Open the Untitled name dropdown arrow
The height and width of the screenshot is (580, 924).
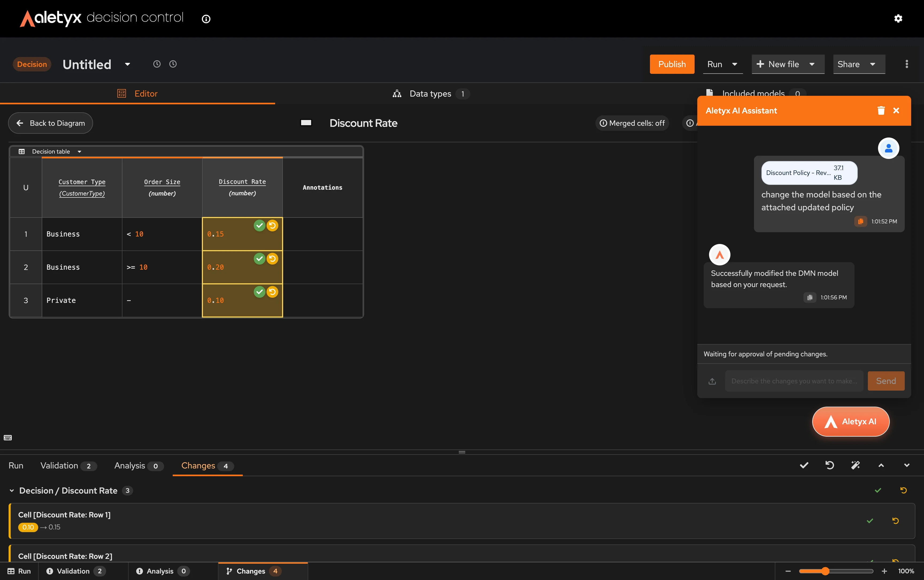[128, 64]
